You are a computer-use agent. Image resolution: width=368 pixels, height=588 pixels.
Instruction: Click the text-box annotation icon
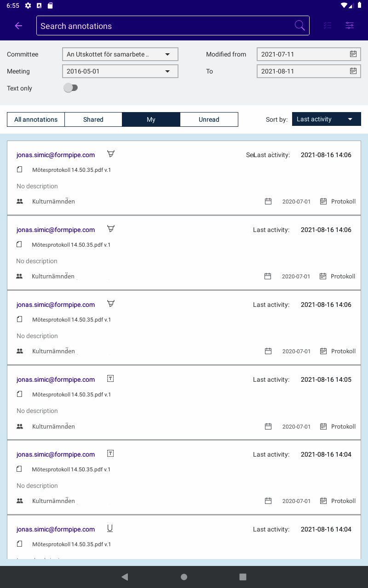110,379
